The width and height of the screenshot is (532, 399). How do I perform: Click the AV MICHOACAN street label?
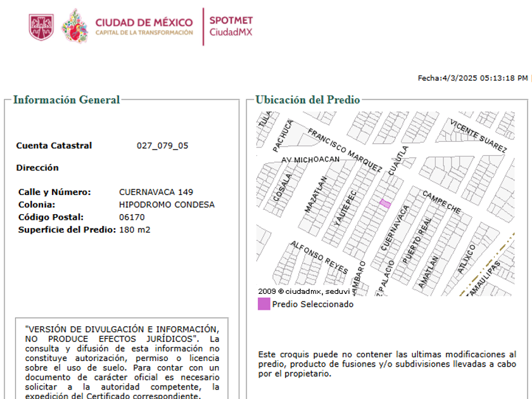click(310, 160)
